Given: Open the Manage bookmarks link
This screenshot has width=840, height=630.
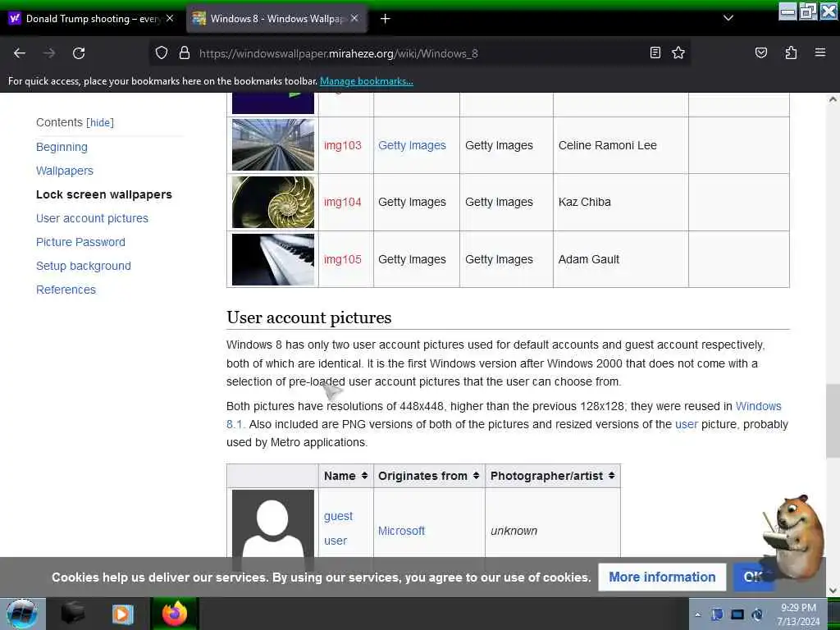Looking at the screenshot, I should 367,81.
